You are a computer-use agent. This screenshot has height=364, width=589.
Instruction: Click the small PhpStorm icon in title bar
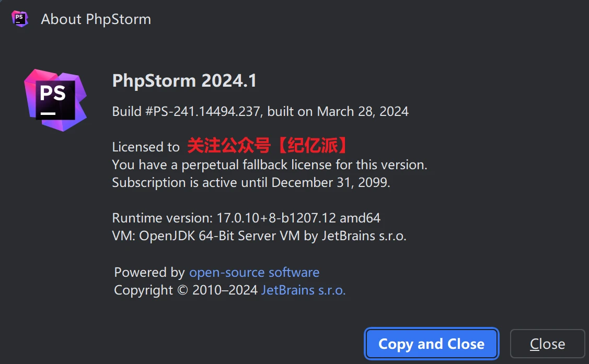(x=20, y=19)
